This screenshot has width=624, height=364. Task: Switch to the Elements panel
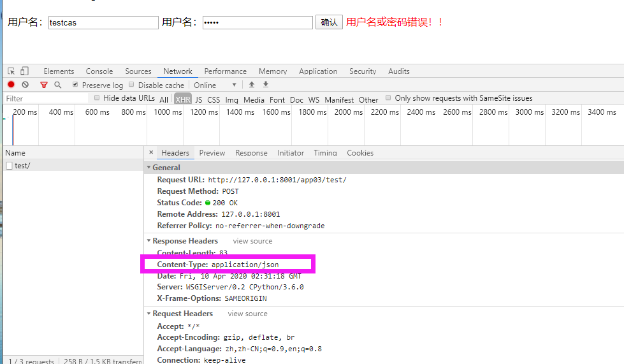pyautogui.click(x=59, y=71)
